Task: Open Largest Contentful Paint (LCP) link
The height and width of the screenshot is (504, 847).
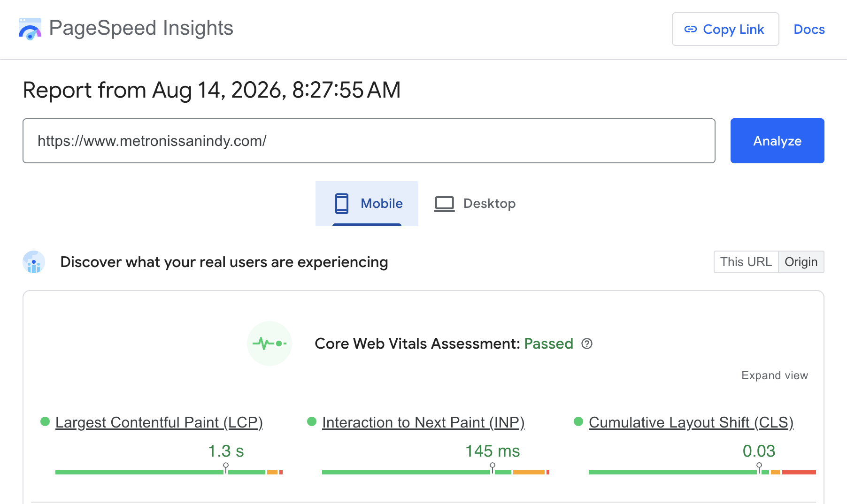Action: [x=159, y=422]
